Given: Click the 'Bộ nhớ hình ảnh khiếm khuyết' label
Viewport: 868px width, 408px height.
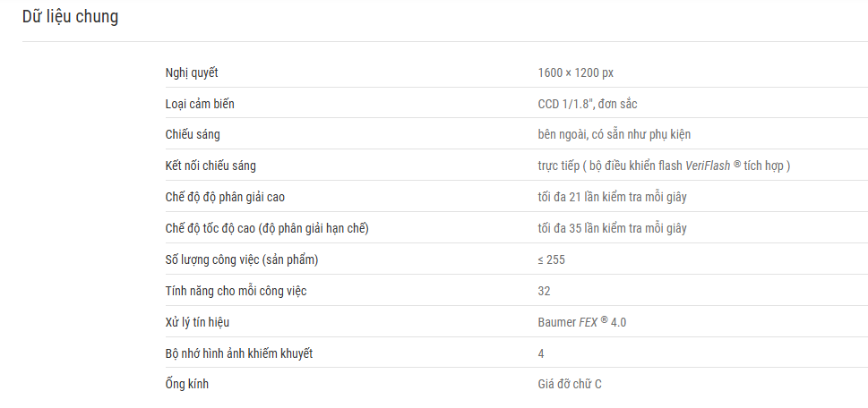Looking at the screenshot, I should (x=239, y=353).
